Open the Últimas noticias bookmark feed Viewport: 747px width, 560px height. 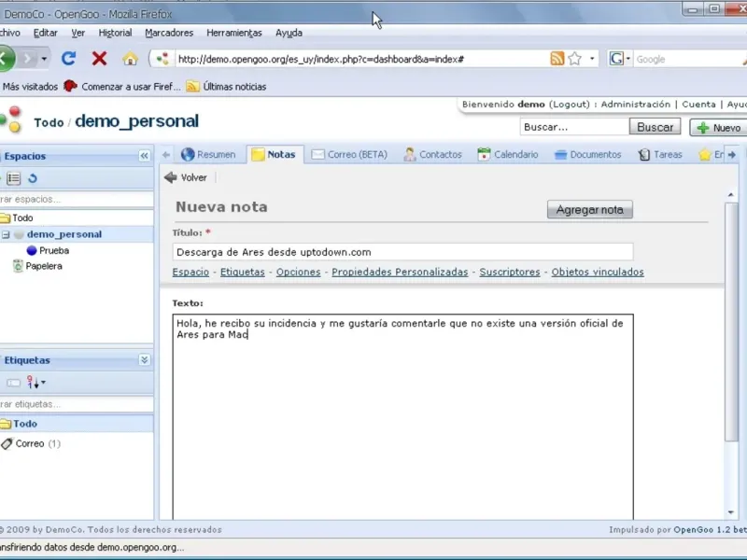pos(226,87)
